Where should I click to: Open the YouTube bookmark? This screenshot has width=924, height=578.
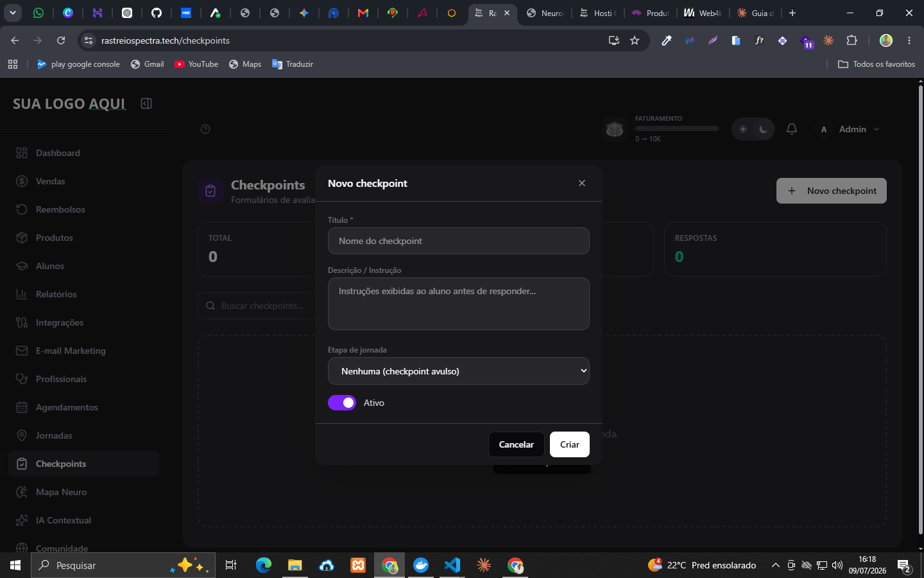(196, 64)
